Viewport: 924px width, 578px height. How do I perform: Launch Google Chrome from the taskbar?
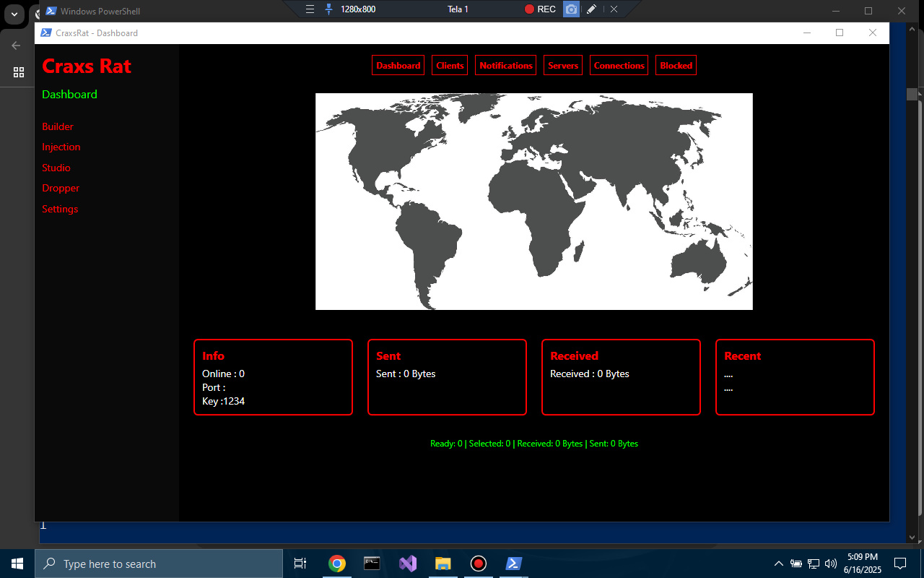click(x=336, y=564)
